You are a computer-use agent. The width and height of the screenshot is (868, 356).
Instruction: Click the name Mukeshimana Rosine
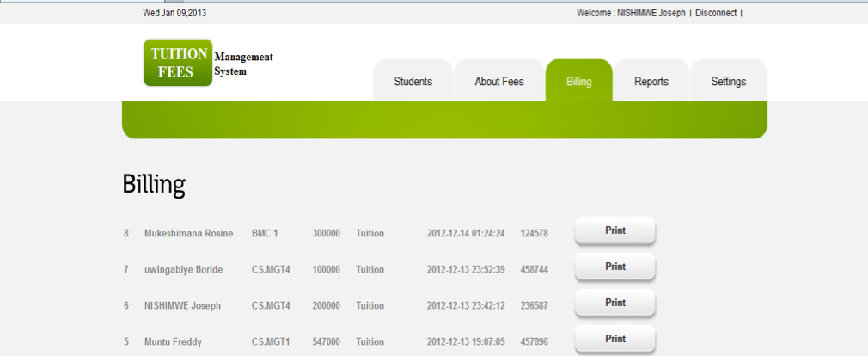pyautogui.click(x=189, y=234)
